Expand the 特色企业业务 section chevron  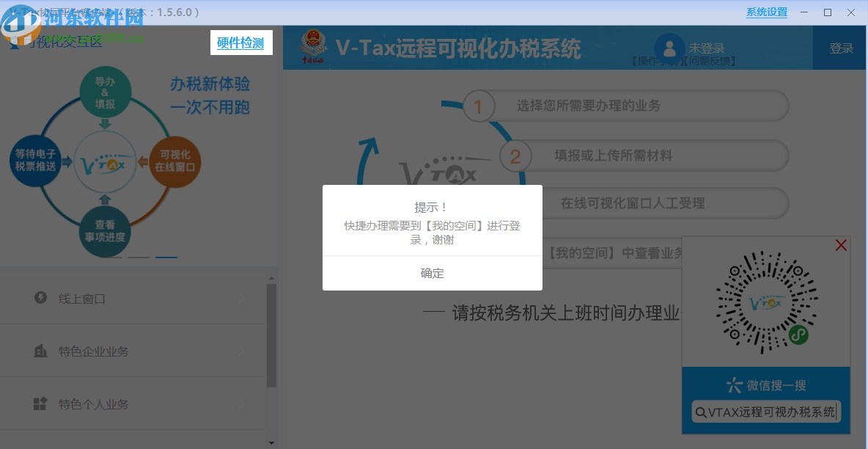click(242, 350)
